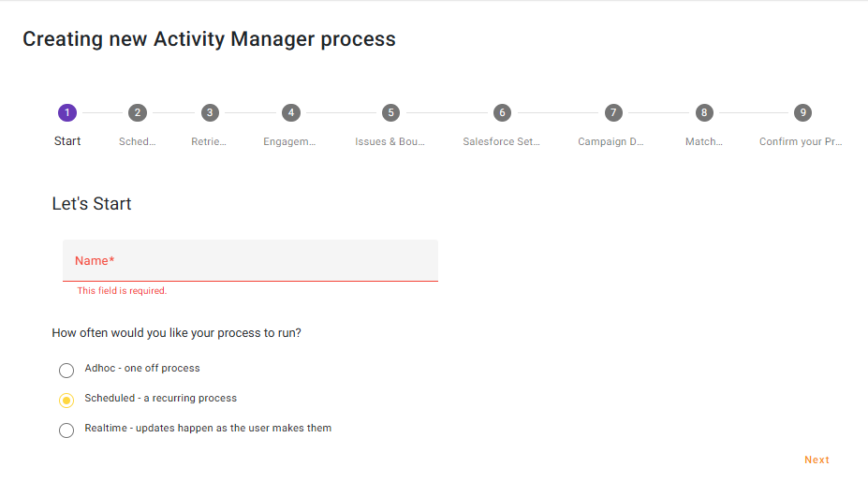868x496 pixels.
Task: Click the Next button
Action: (x=817, y=460)
